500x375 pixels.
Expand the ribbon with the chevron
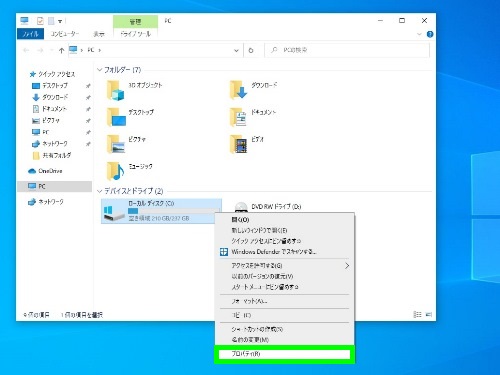[x=419, y=34]
